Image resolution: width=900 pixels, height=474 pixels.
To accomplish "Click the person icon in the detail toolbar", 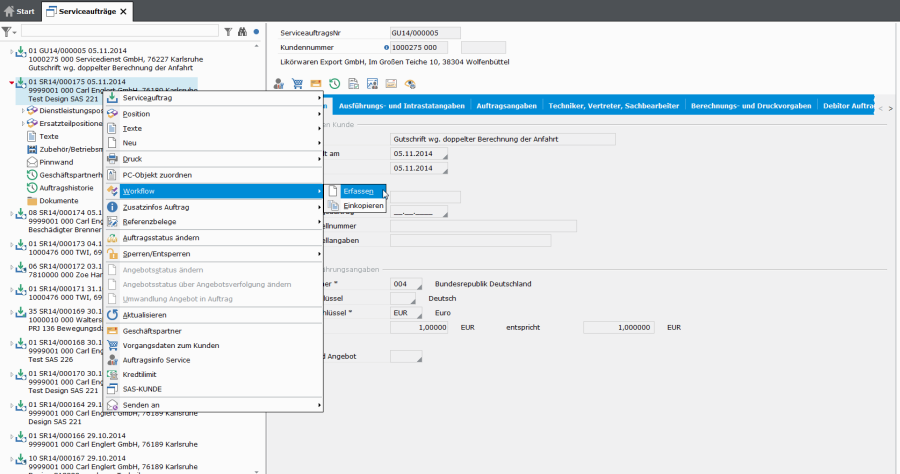I will [279, 83].
